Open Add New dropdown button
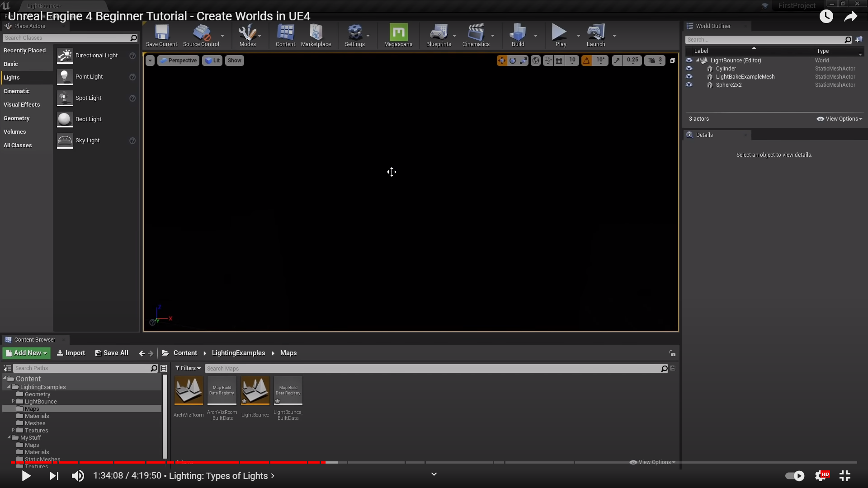The height and width of the screenshot is (488, 868). (26, 353)
